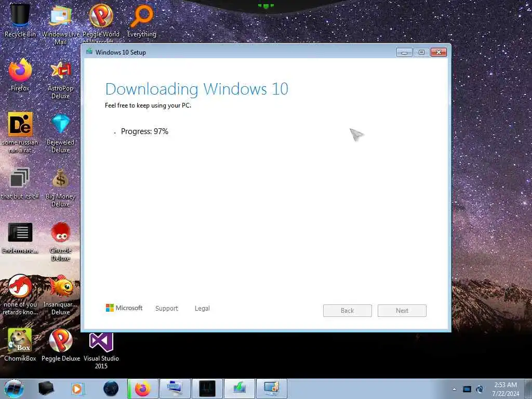Open the Legal link
532x399 pixels.
tap(202, 309)
